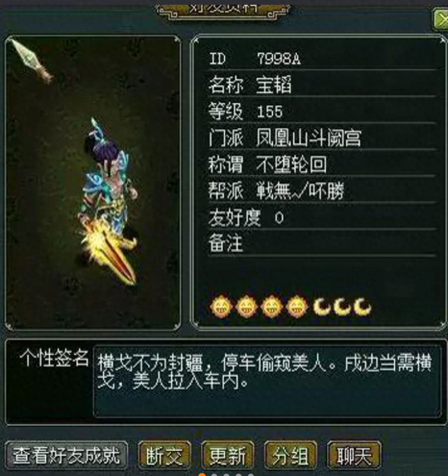Viewport: 448px width, 476px height.
Task: Click the guild name 戦無√吥勝
Action: point(300,191)
